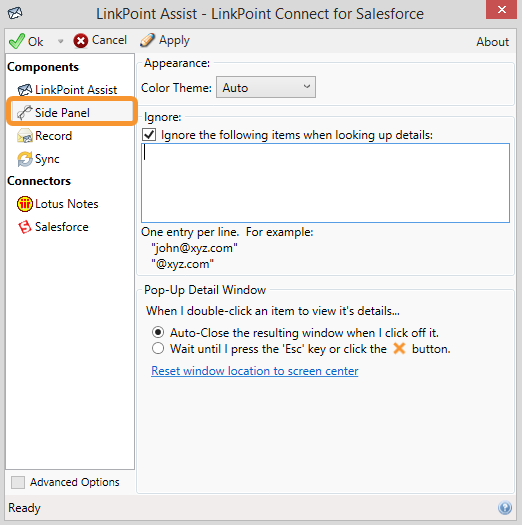Open the About menu item
The image size is (522, 526).
click(492, 42)
